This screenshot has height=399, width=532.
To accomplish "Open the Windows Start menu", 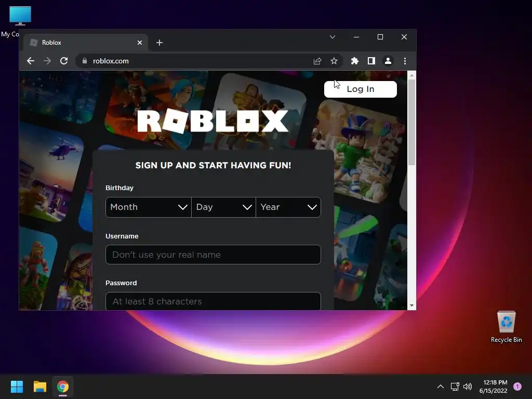I will tap(17, 387).
